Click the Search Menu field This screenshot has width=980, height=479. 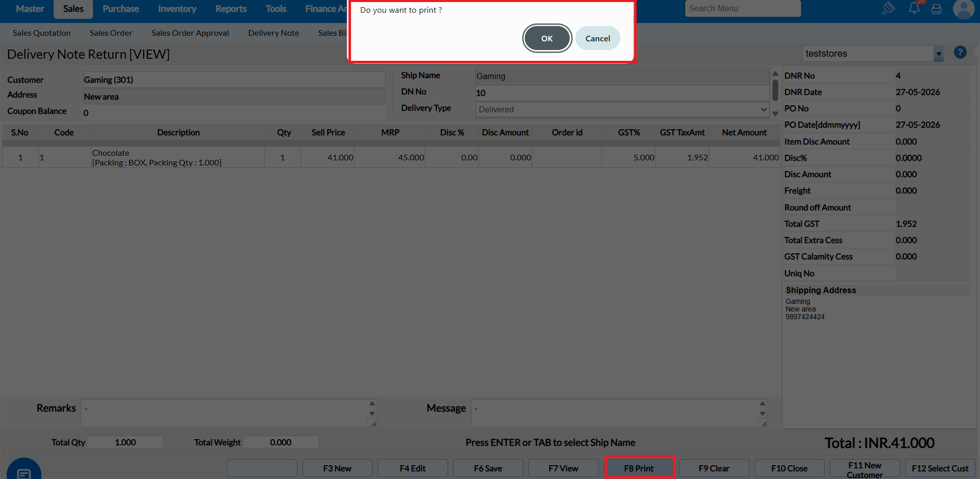pos(743,8)
